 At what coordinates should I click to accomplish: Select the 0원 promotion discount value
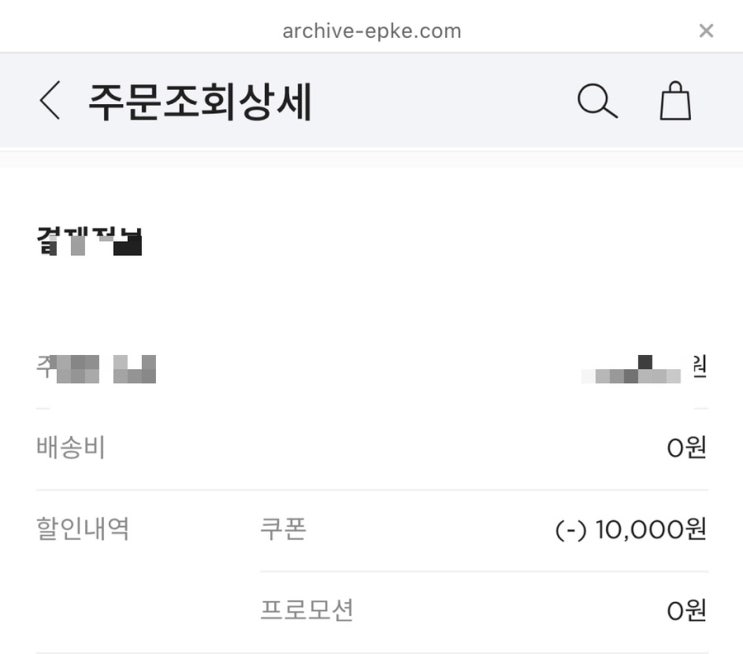(686, 610)
